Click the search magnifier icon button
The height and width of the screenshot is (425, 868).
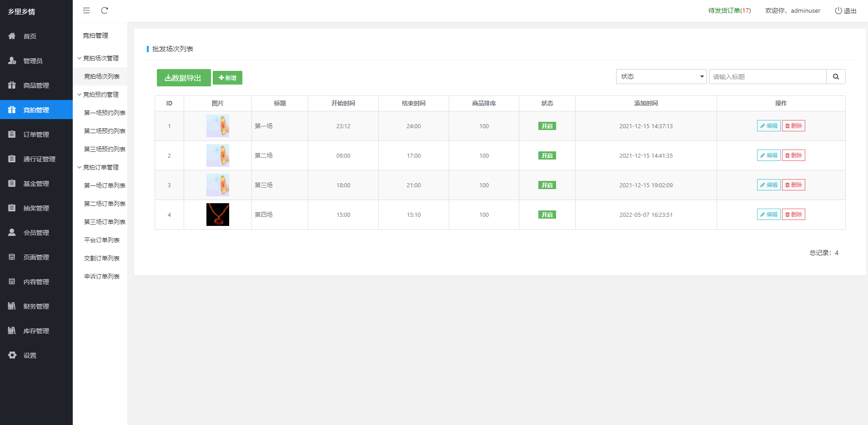(836, 77)
